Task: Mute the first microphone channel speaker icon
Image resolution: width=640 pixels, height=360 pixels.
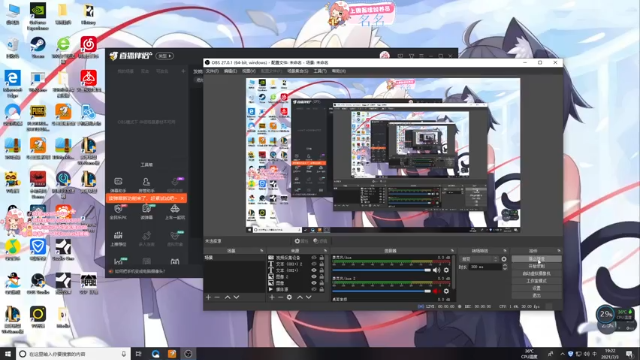Action: [436, 270]
